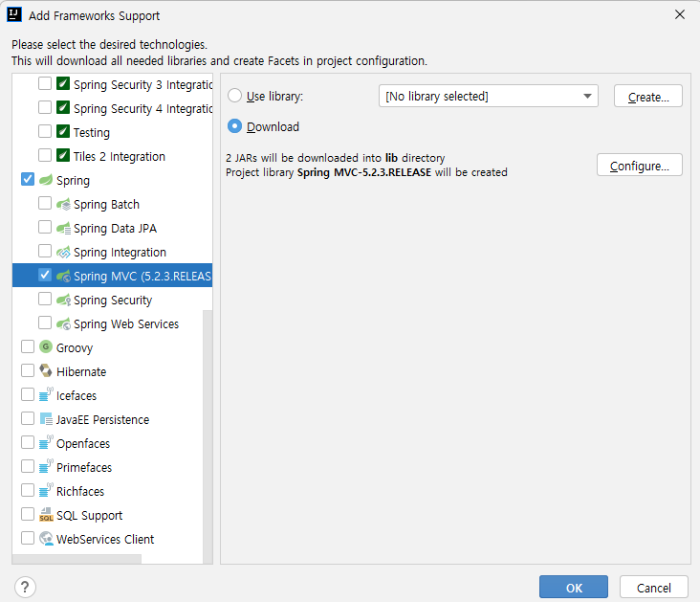Select the 'Spring Data JPA' row label
Viewport: 700px width, 602px height.
pos(115,229)
